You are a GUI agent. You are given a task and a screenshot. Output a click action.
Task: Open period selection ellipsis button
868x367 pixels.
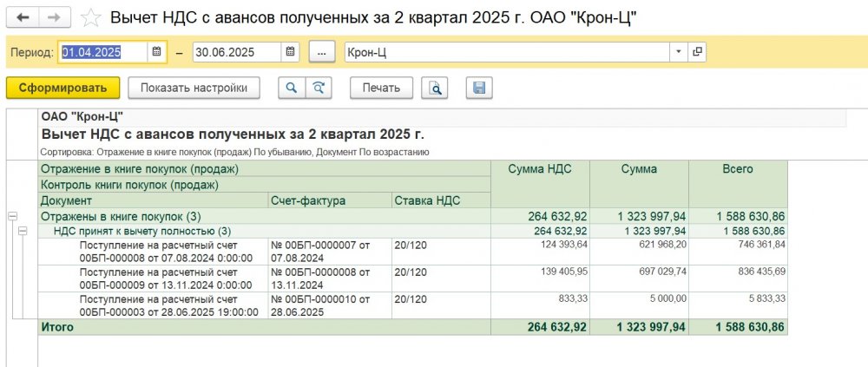click(x=321, y=52)
